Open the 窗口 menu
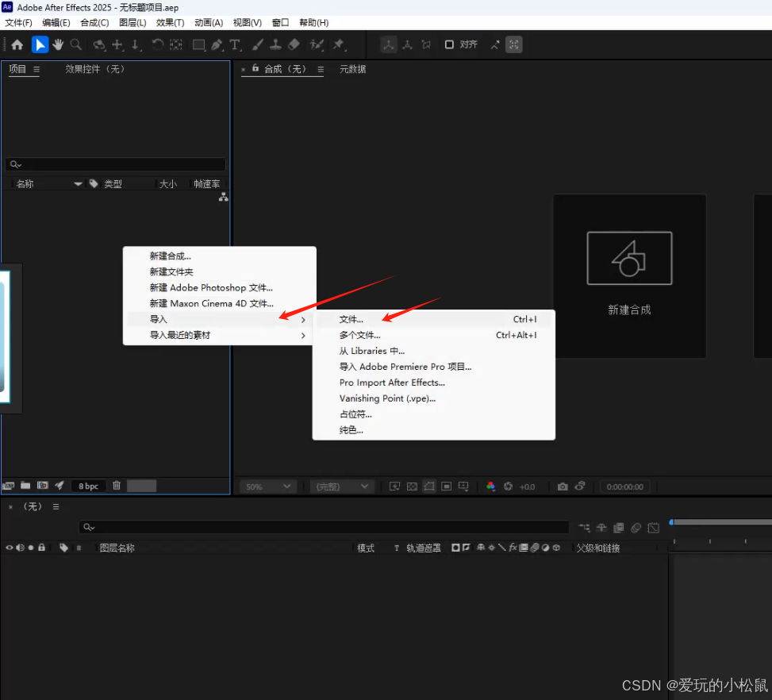Viewport: 772px width, 700px height. (280, 23)
